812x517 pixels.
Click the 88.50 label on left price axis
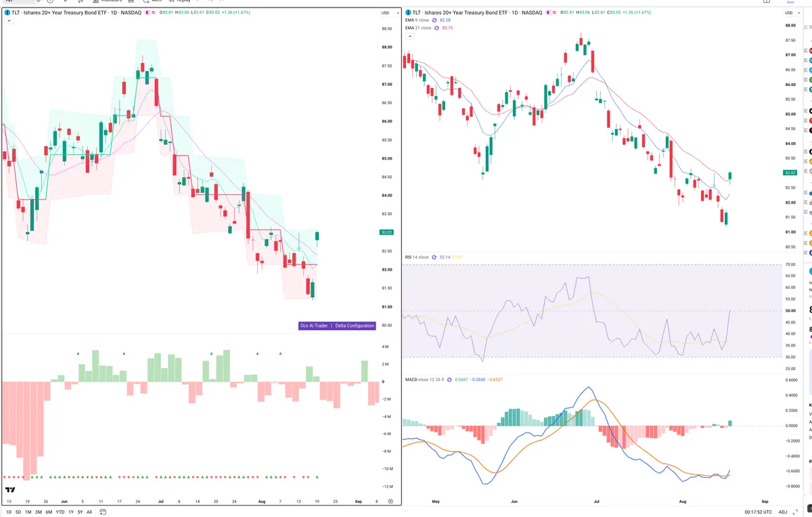pos(387,29)
